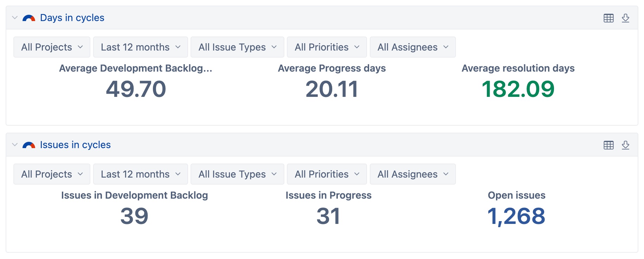Screen dimensions: 644x259
Task: Click Average resolution days value 182.09
Action: coord(518,89)
